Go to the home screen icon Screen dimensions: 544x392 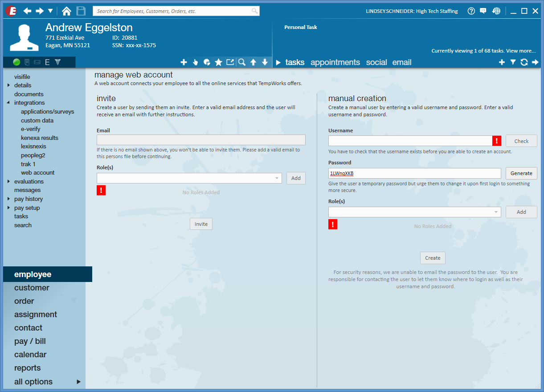[x=66, y=11]
